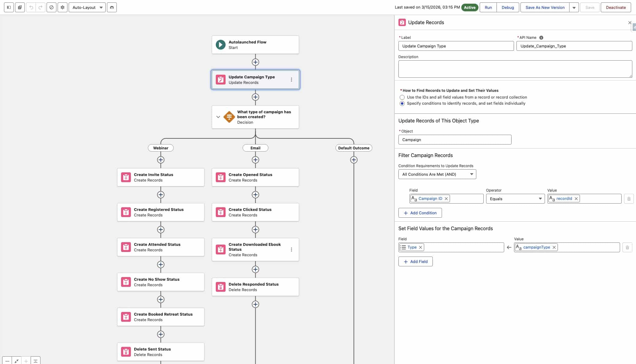Collapse the campaign type Decision node
The width and height of the screenshot is (636, 364).
[218, 117]
